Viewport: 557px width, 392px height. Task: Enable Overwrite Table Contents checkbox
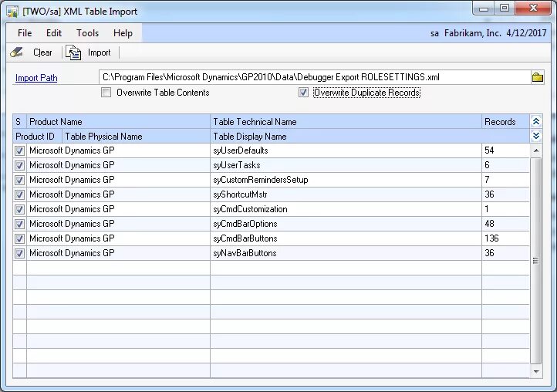tap(106, 93)
